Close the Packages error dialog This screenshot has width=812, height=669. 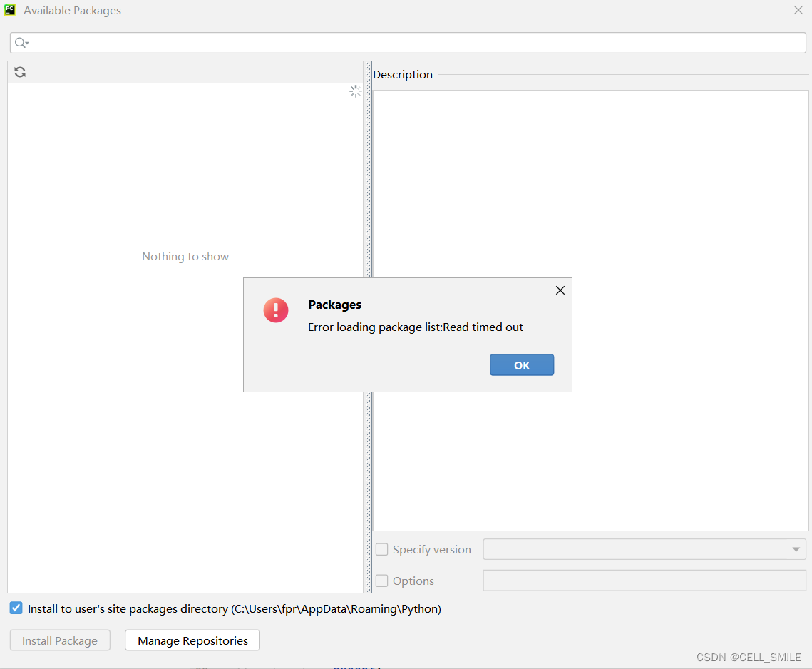pos(560,290)
